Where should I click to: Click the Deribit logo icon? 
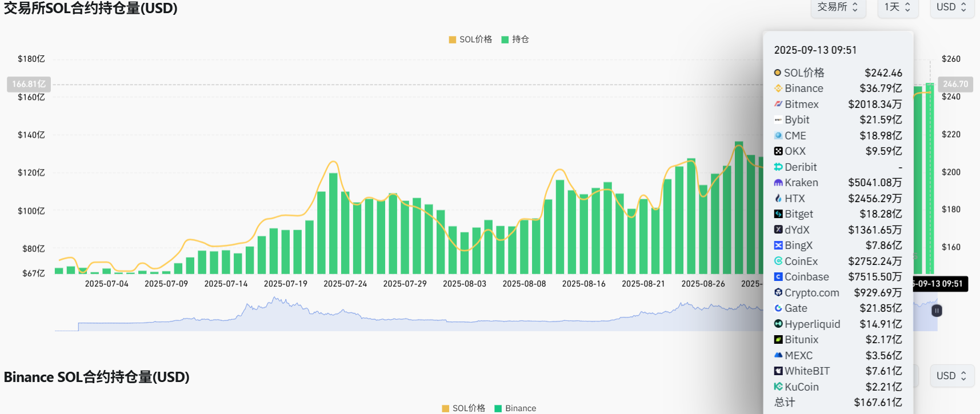pos(778,167)
